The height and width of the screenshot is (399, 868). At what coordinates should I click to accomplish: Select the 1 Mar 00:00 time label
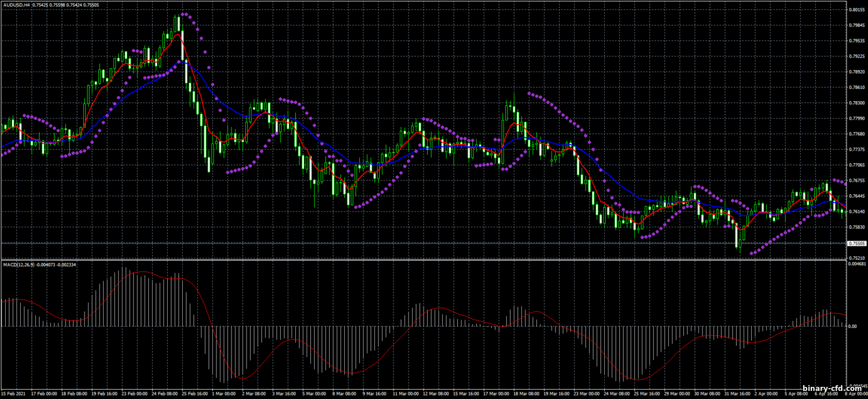[225, 394]
